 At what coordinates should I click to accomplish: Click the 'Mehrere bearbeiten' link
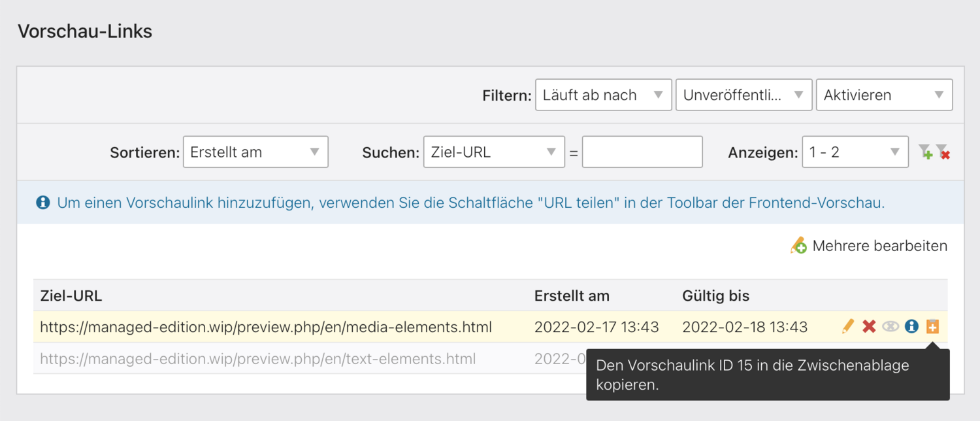tap(879, 246)
